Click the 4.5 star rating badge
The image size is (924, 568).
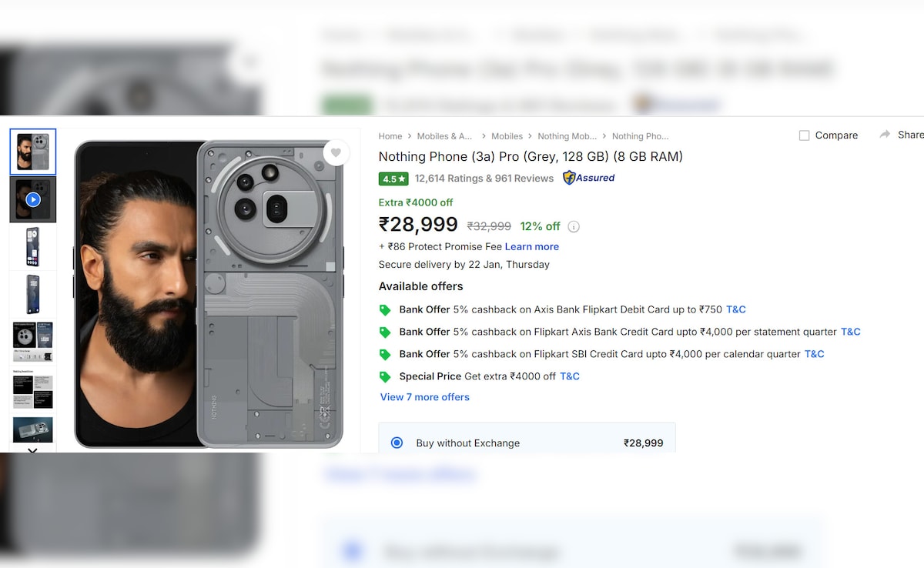click(393, 179)
